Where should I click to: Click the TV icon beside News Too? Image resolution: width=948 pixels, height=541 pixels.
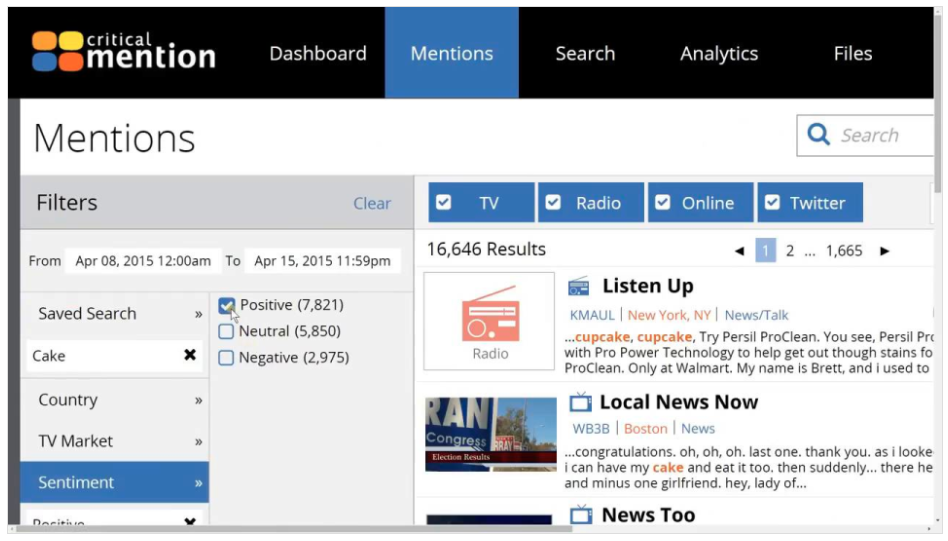coord(581,514)
